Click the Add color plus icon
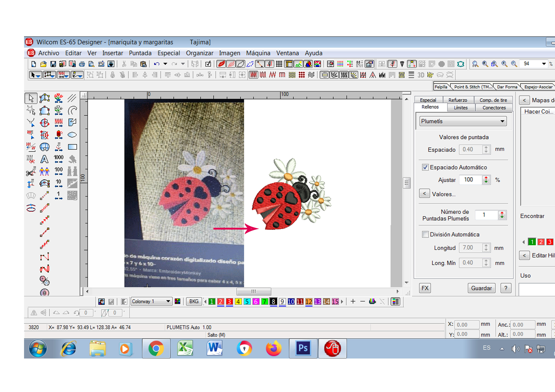This screenshot has width=555, height=392. [353, 301]
